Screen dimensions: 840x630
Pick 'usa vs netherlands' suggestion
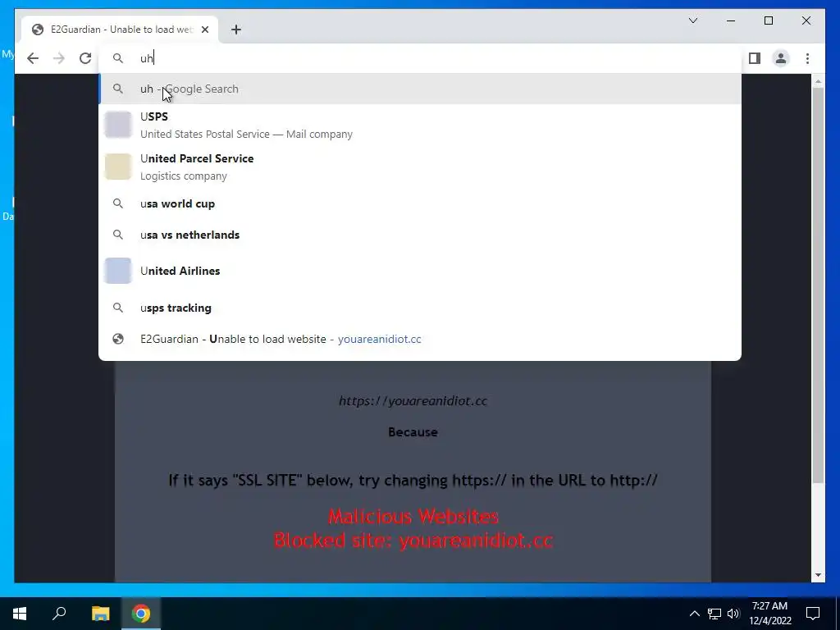(x=420, y=235)
